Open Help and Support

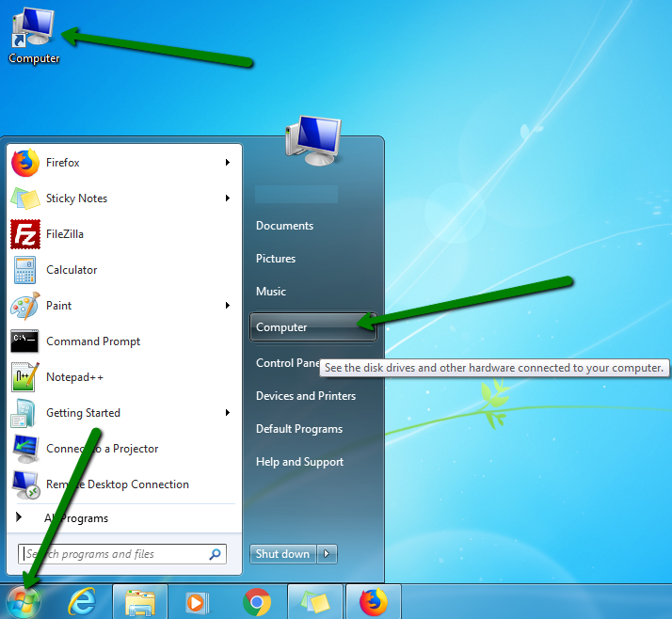point(299,462)
